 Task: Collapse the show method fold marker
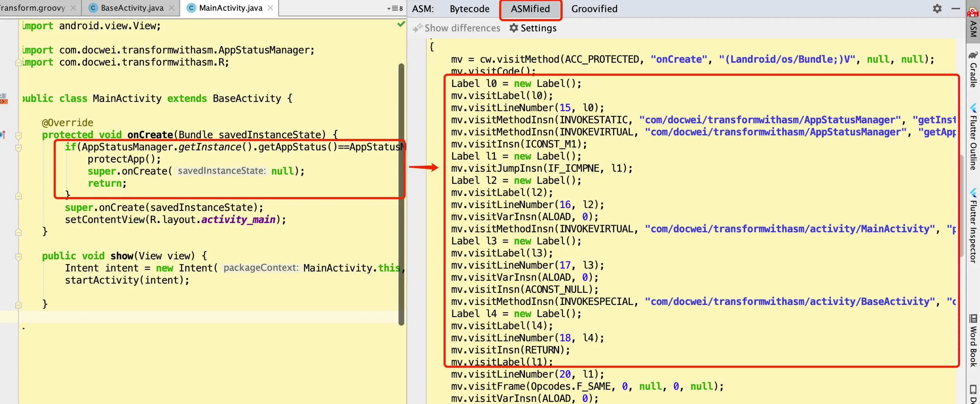(x=18, y=257)
